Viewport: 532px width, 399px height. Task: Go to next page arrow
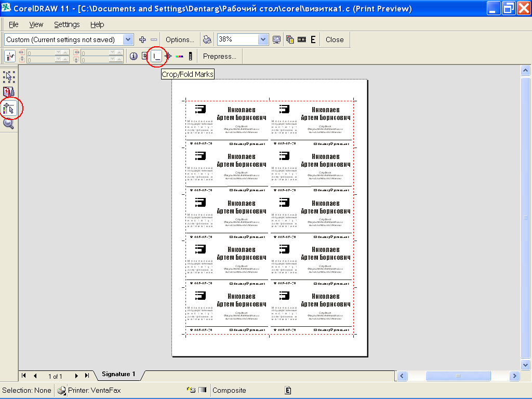76,376
